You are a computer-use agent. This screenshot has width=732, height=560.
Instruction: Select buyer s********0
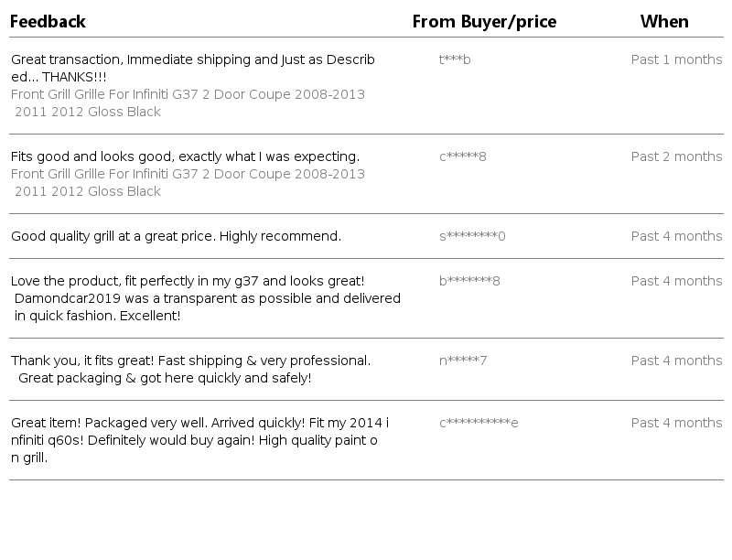click(472, 236)
